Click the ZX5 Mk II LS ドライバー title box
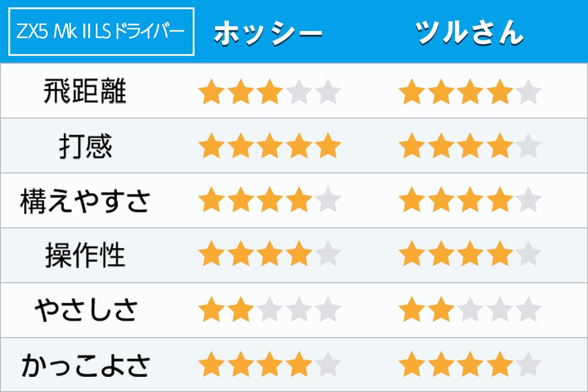 [101, 32]
